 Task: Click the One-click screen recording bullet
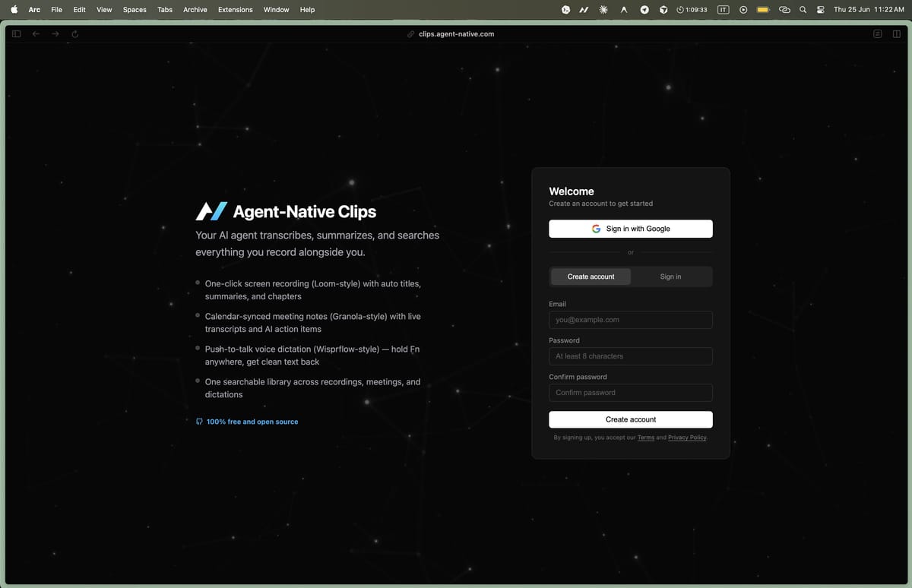pyautogui.click(x=312, y=289)
